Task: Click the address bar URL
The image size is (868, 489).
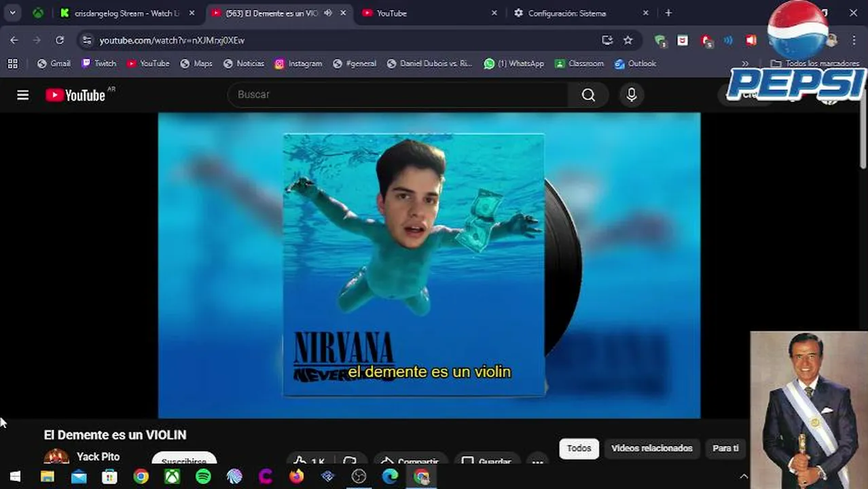Action: coord(172,41)
